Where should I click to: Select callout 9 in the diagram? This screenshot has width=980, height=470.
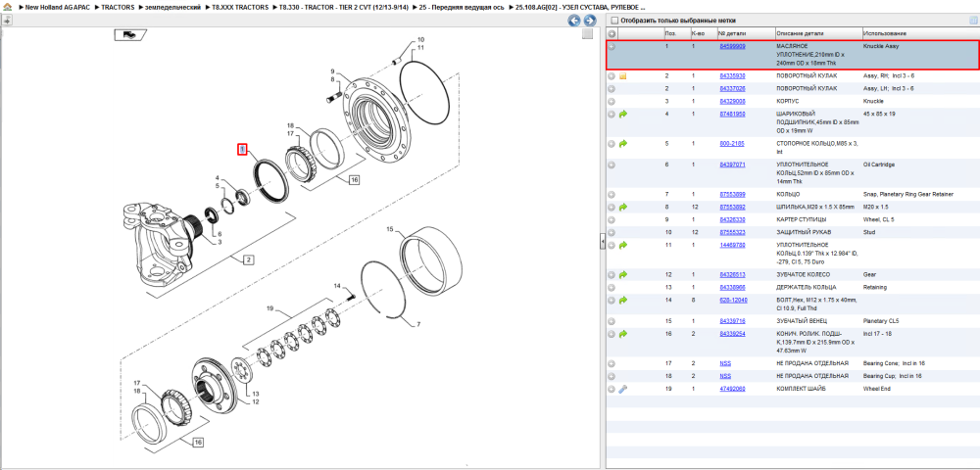(x=333, y=71)
